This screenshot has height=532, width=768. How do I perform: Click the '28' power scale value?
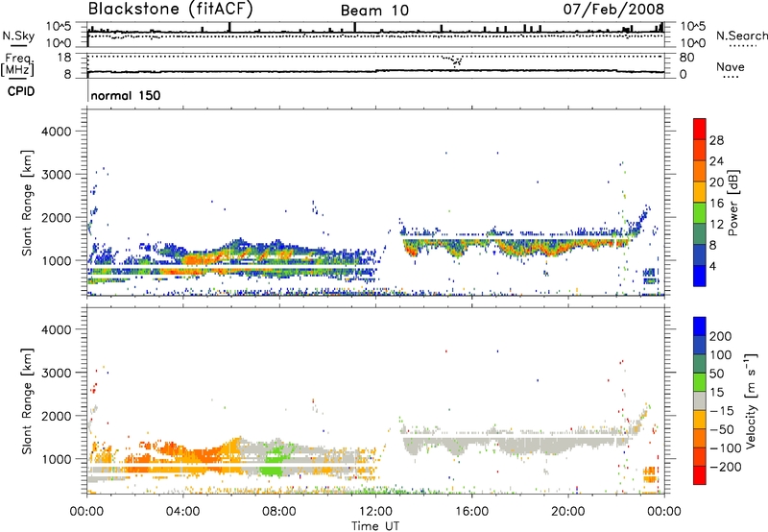click(x=716, y=140)
